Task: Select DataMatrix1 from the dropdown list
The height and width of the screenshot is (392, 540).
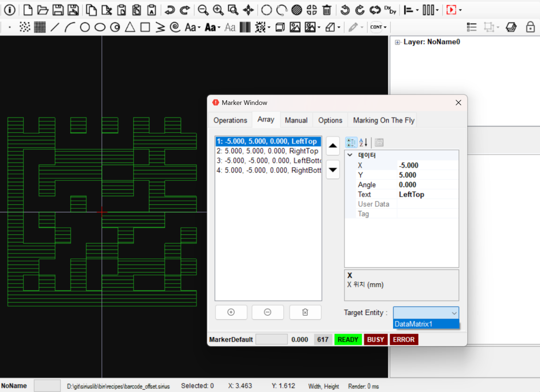Action: (x=426, y=324)
